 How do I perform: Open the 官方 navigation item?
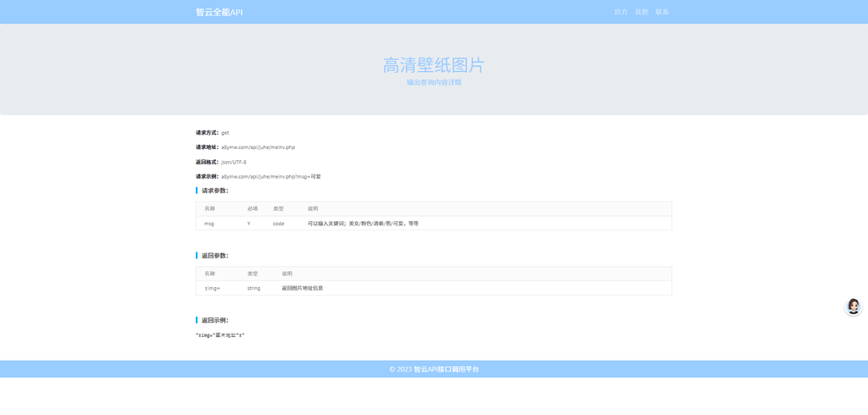pyautogui.click(x=621, y=12)
